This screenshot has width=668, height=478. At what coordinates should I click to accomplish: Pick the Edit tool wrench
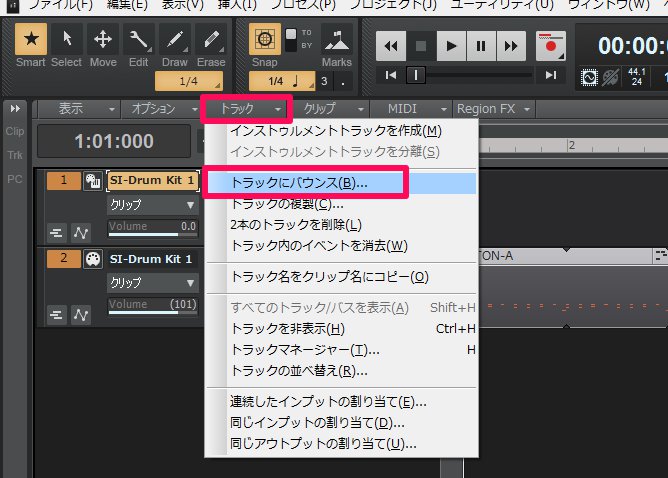click(x=138, y=39)
